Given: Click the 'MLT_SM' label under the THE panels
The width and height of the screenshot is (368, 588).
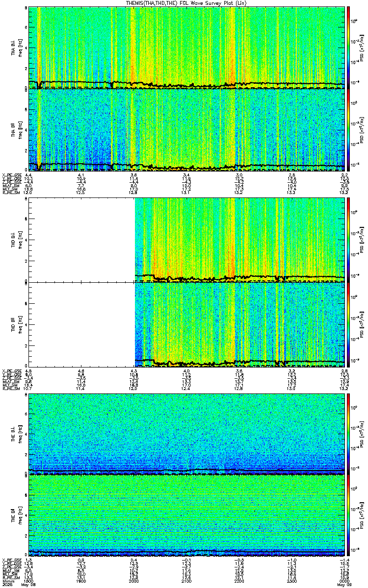Looking at the screenshot, I should (9, 574).
